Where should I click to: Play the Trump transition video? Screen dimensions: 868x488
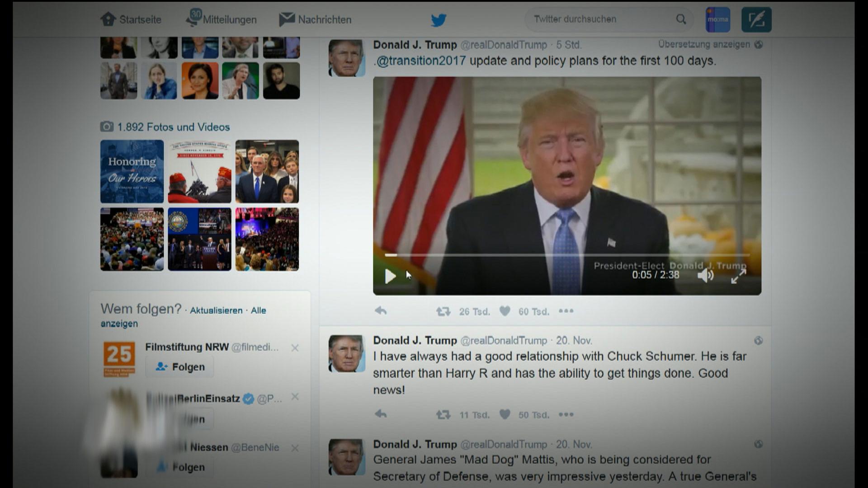[390, 276]
